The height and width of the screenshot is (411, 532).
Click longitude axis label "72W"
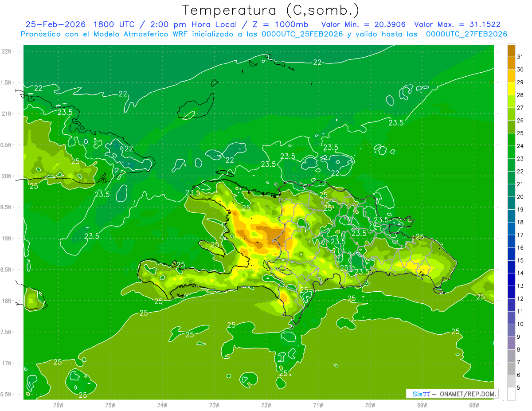(x=266, y=405)
